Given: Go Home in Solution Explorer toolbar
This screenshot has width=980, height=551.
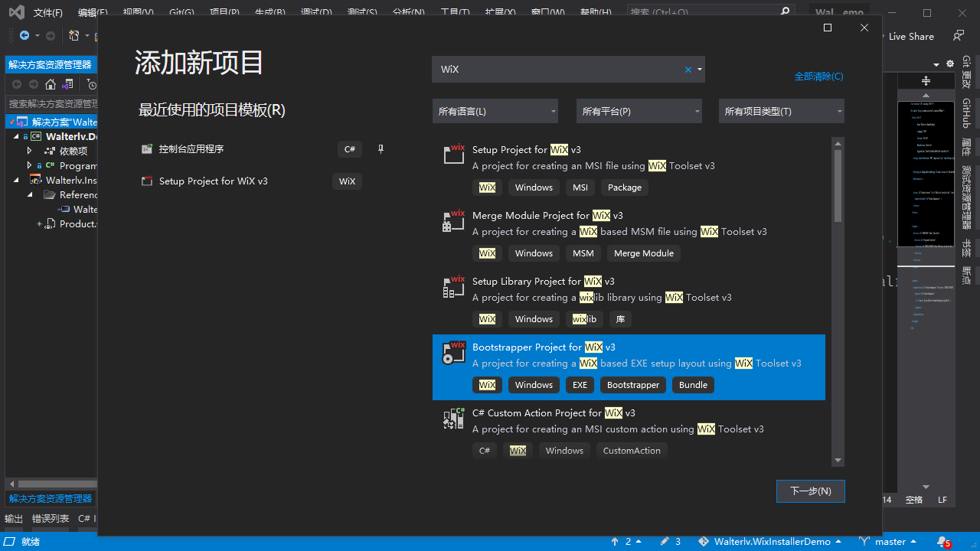Looking at the screenshot, I should click(x=51, y=84).
